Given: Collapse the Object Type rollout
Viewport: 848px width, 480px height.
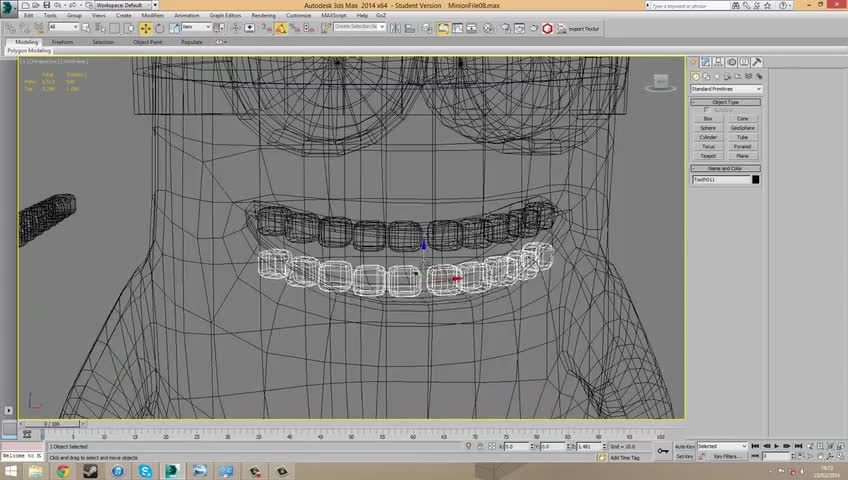Looking at the screenshot, I should (725, 102).
